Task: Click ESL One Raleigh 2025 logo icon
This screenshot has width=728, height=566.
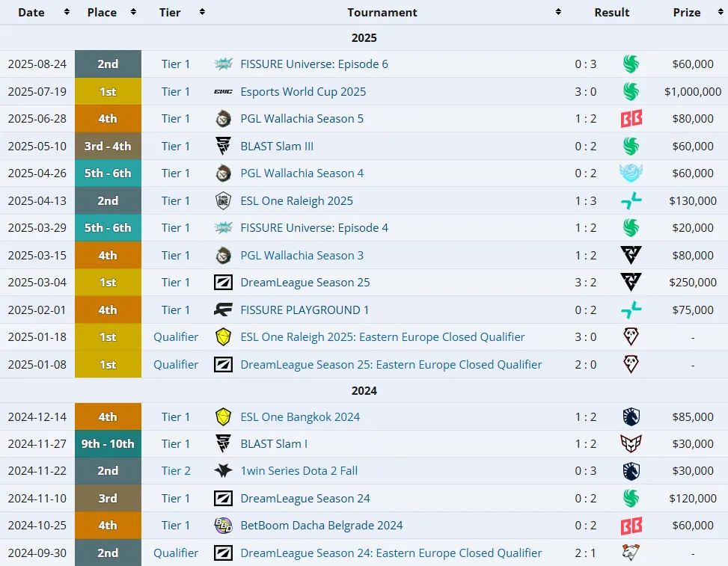Action: pos(223,201)
